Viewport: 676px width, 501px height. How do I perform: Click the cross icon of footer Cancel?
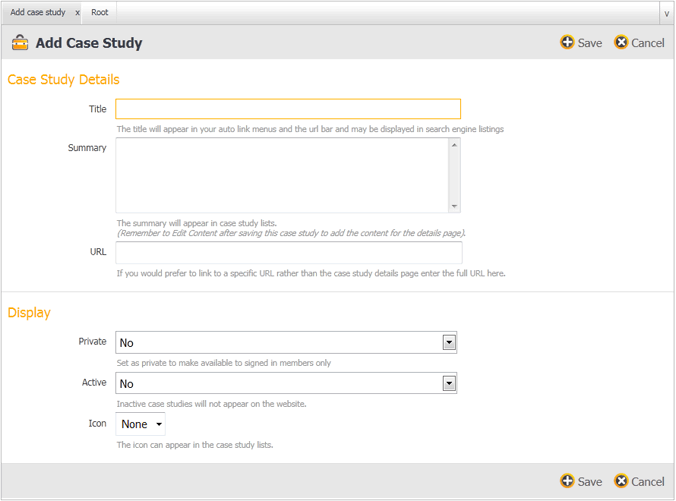621,481
